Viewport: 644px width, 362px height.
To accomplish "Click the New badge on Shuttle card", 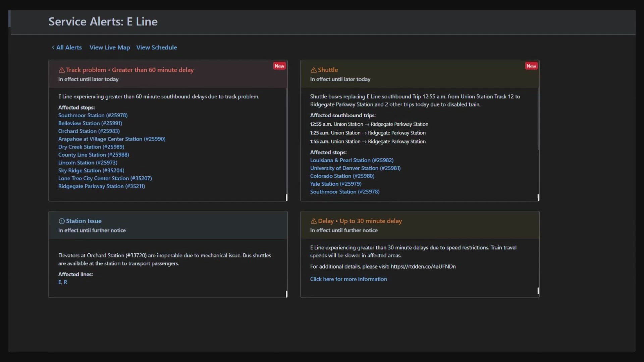I will 531,66.
